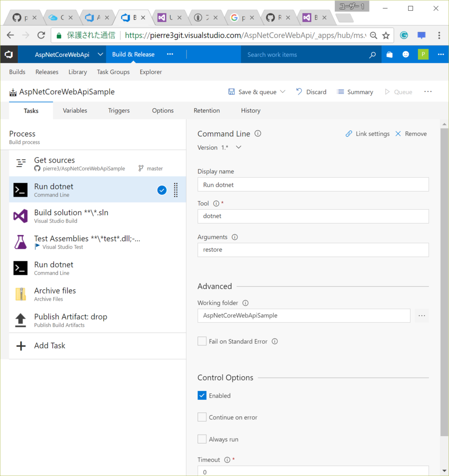The image size is (449, 476).
Task: Open the Chrome three-dot menu
Action: point(439,35)
